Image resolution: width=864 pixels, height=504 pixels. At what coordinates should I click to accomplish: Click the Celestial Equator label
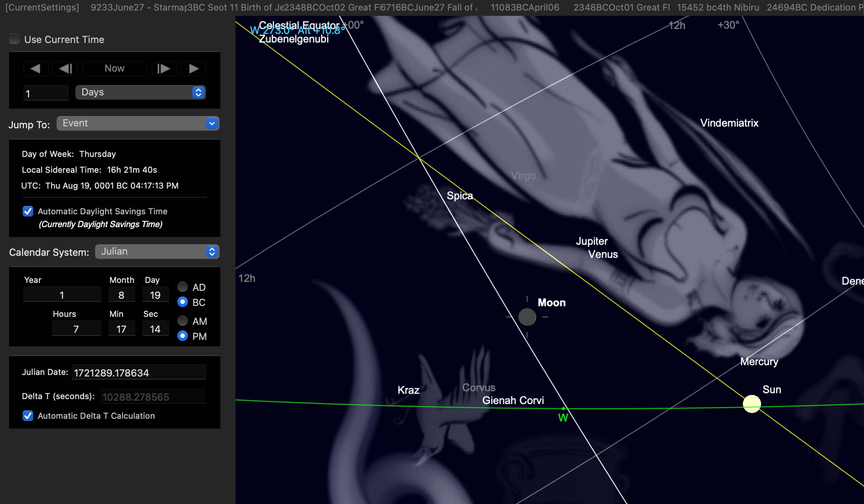pos(299,25)
